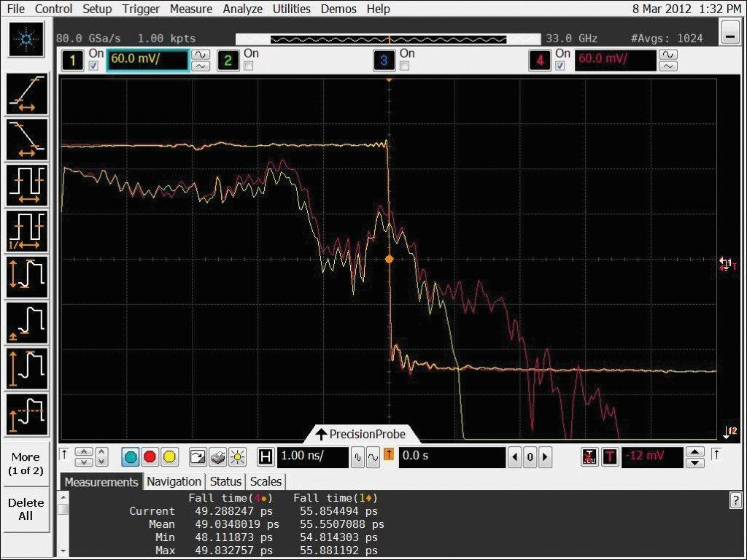Adjust display intensity with the sun icon
Screen dimensions: 747x560
[x=237, y=457]
